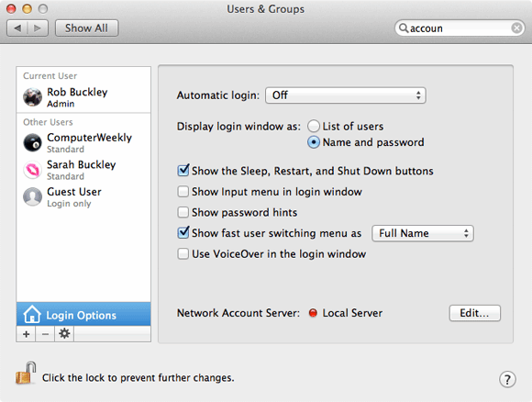Select the Guest User account
The width and height of the screenshot is (532, 402).
[x=83, y=197]
